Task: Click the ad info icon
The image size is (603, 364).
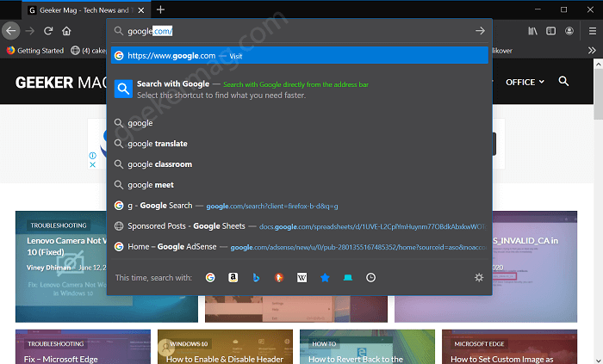Action: pos(92,156)
